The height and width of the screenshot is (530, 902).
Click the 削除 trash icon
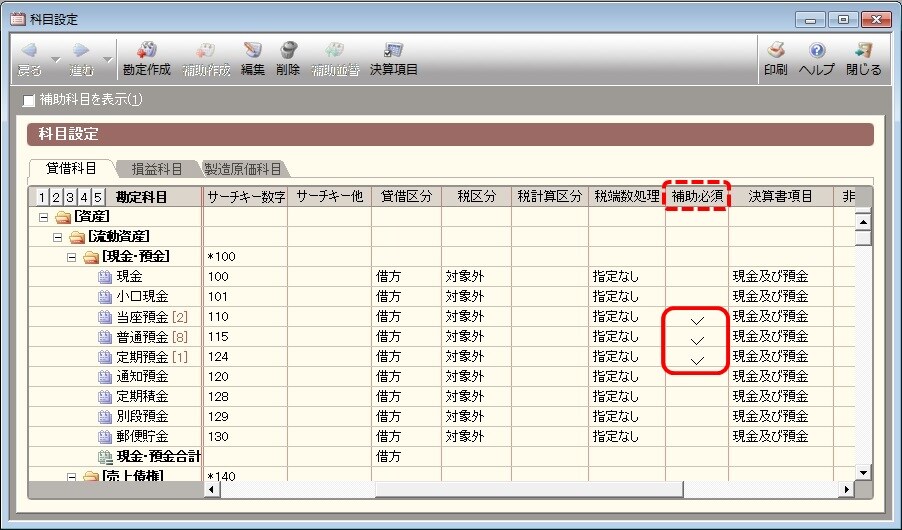[288, 50]
